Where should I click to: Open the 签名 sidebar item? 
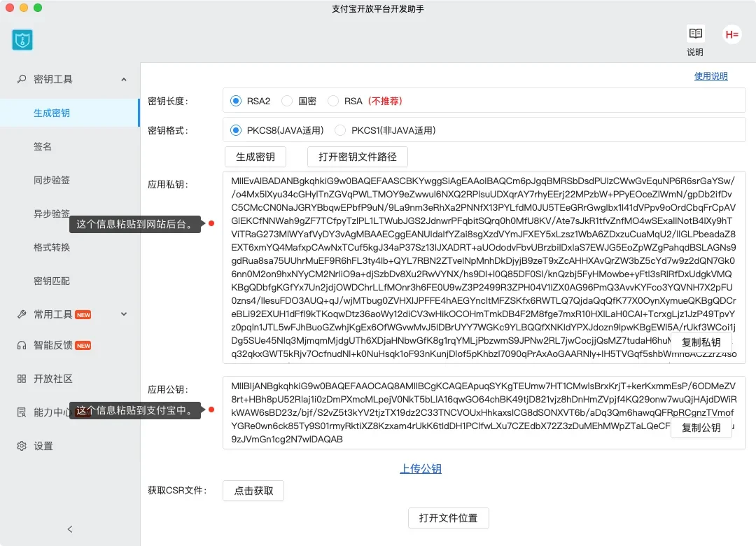tap(43, 146)
